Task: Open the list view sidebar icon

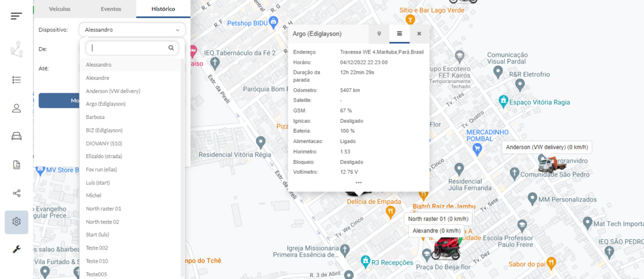Action: click(16, 80)
